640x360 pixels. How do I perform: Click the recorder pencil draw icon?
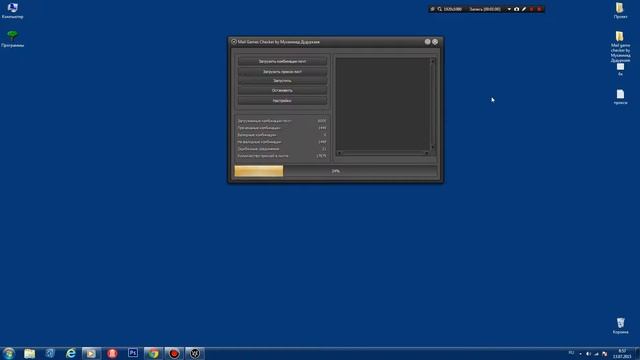tap(524, 9)
